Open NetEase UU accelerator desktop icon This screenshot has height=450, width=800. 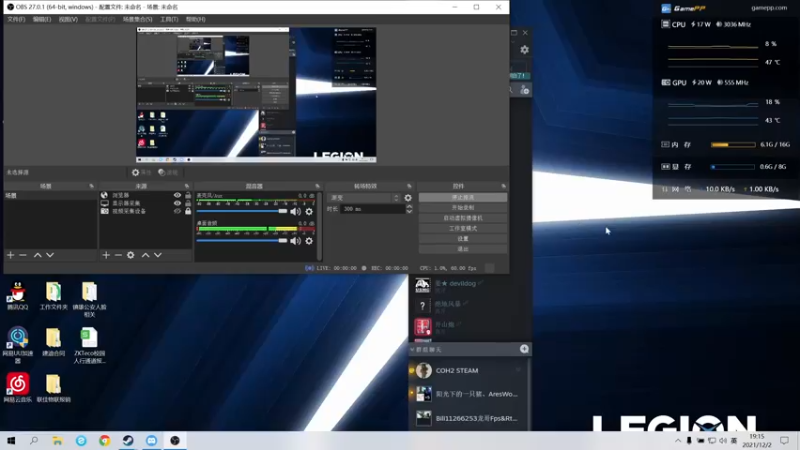[x=18, y=345]
